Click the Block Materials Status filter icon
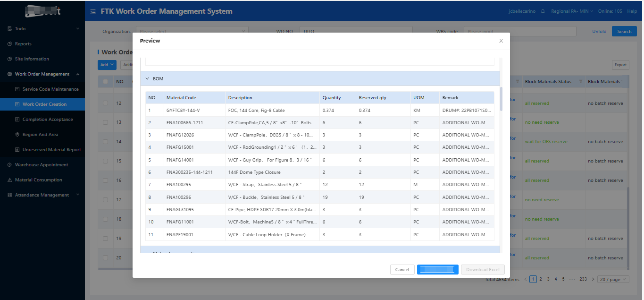This screenshot has height=300, width=644. click(x=580, y=82)
